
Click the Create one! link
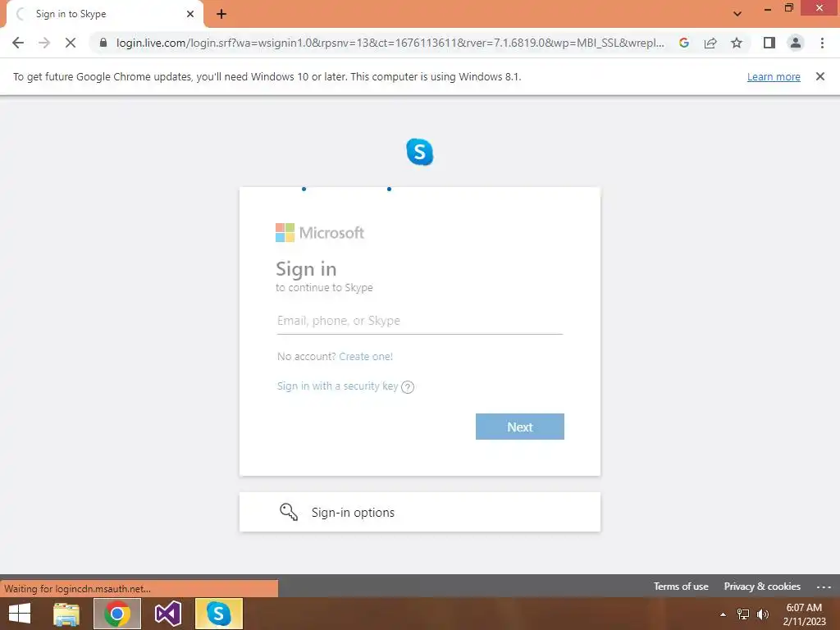pyautogui.click(x=366, y=357)
